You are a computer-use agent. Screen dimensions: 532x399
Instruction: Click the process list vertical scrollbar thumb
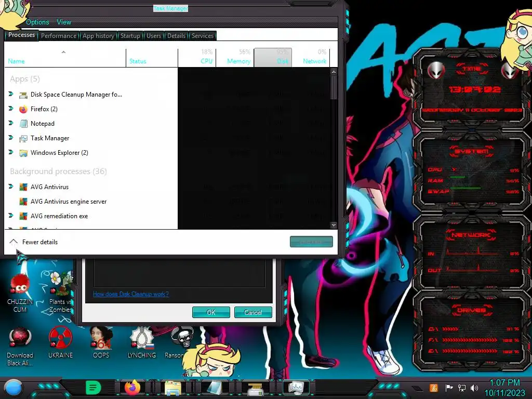click(x=334, y=87)
